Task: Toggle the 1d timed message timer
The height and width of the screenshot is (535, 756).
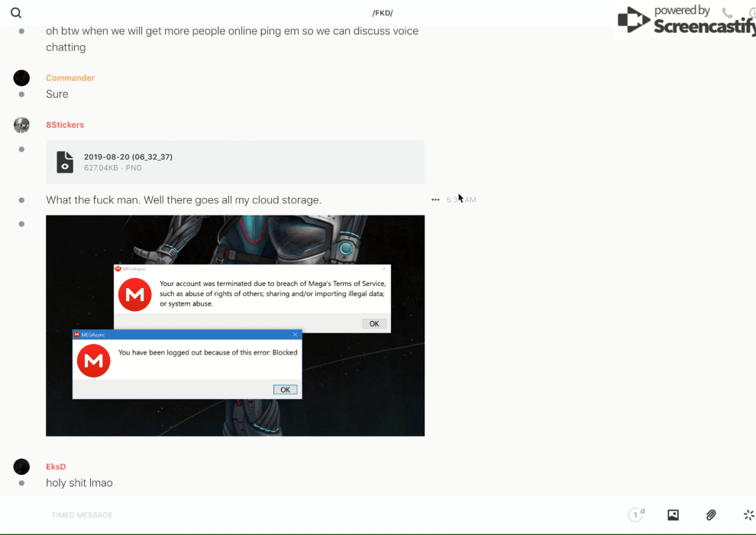Action: tap(636, 515)
